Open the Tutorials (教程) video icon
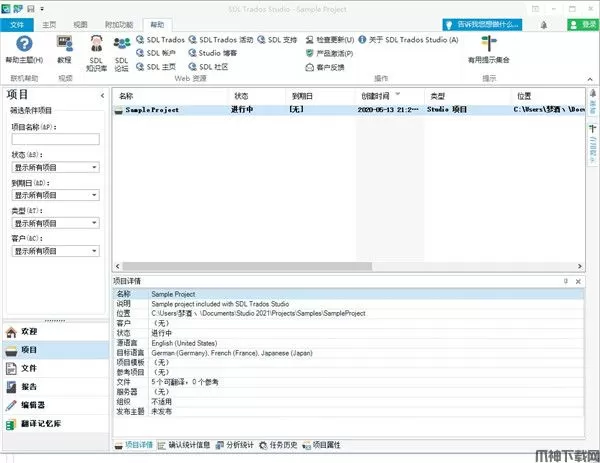The width and height of the screenshot is (600, 463). tap(64, 49)
